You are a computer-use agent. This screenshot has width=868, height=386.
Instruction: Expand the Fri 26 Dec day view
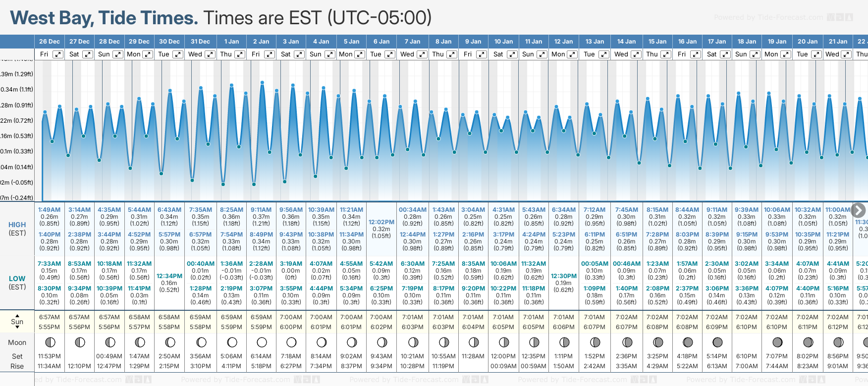click(58, 54)
